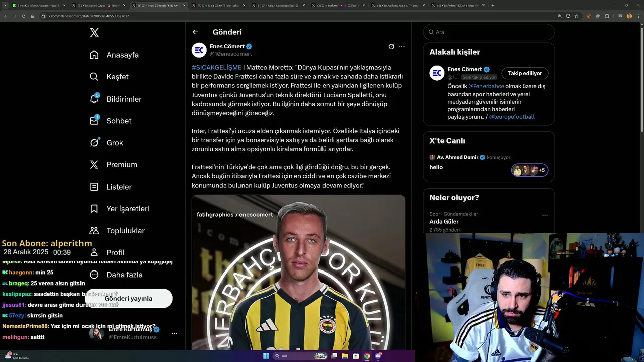Open Grok from sidebar
The width and height of the screenshot is (644, 362).
tap(106, 143)
